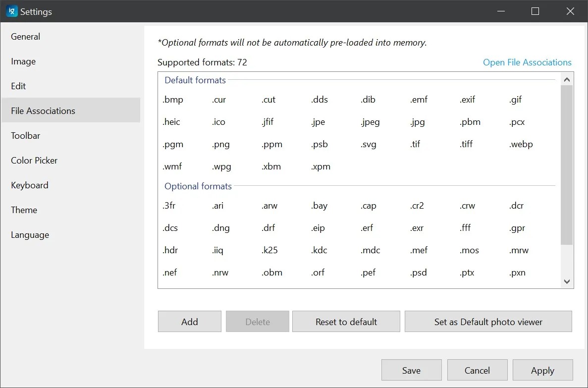Select the .ico format entry

click(218, 122)
